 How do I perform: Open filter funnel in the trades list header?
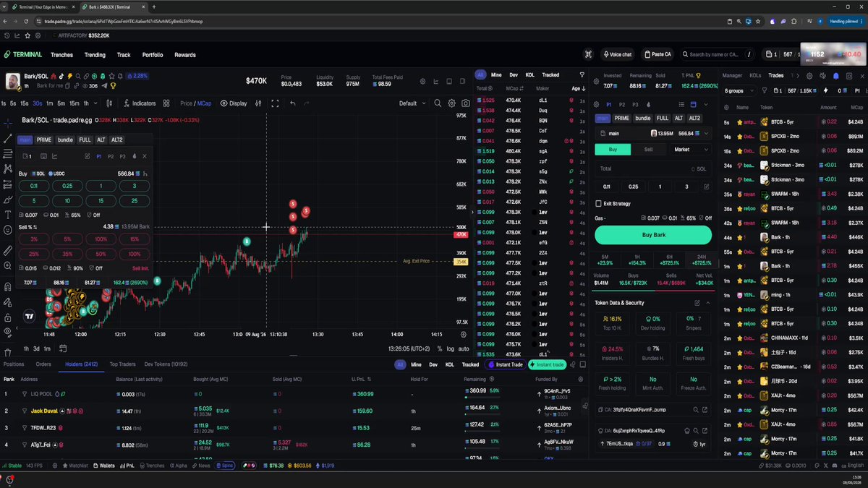point(582,74)
